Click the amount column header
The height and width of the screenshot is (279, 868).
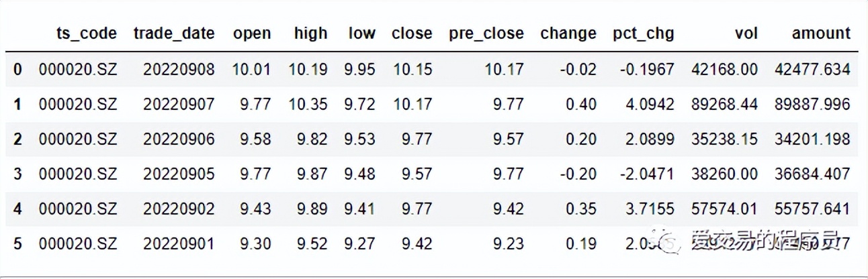821,34
